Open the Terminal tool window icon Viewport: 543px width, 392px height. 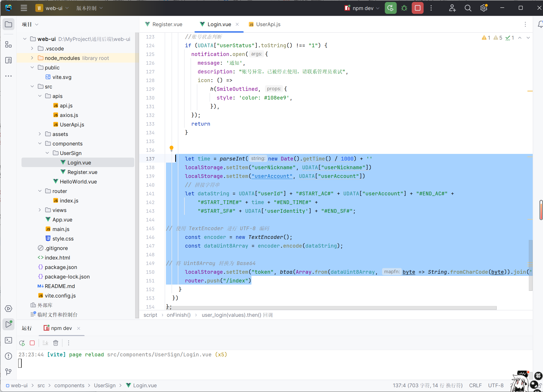click(x=8, y=340)
